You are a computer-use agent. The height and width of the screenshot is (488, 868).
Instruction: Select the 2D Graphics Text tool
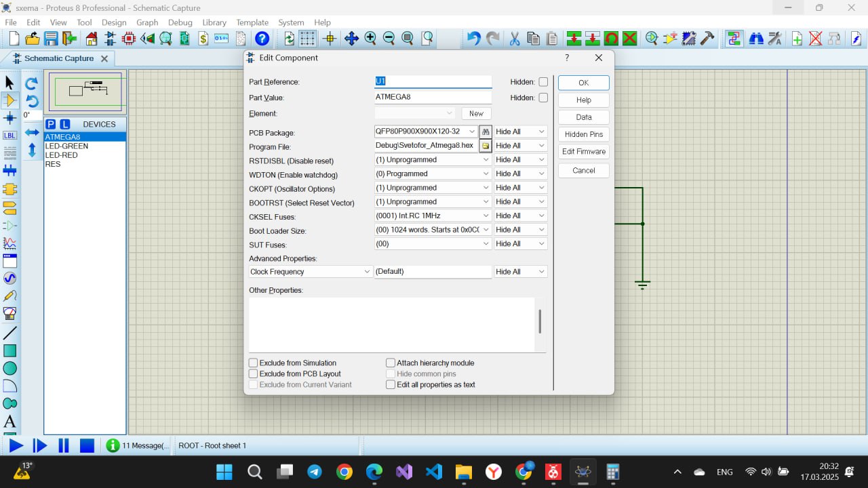point(9,422)
